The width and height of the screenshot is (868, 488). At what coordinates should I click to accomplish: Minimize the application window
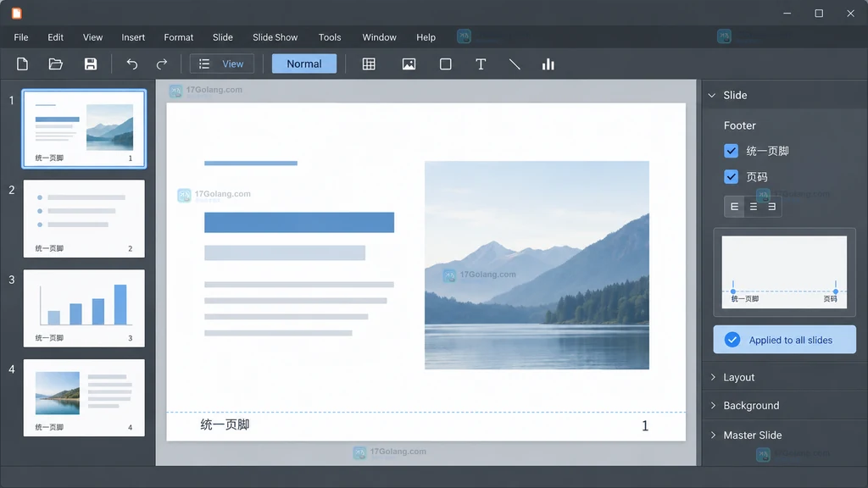[x=787, y=14]
